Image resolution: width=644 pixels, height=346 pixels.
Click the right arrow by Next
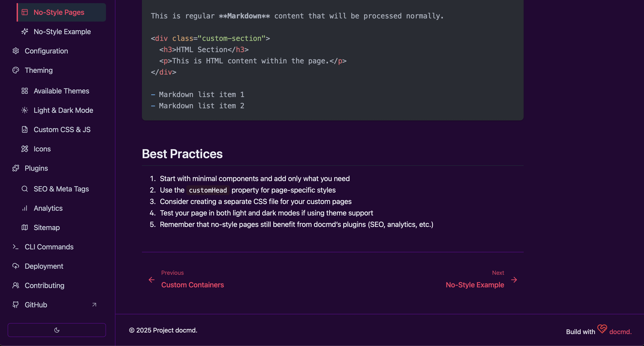514,280
